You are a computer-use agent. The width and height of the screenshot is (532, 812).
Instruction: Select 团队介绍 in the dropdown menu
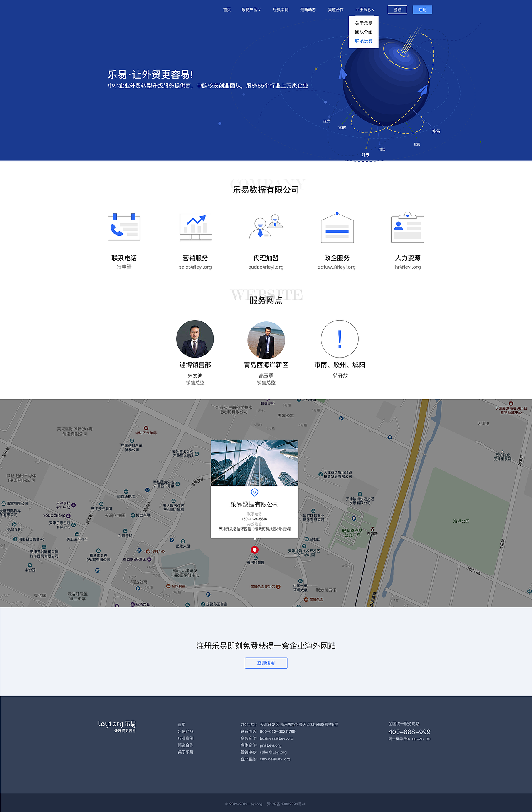pos(364,32)
